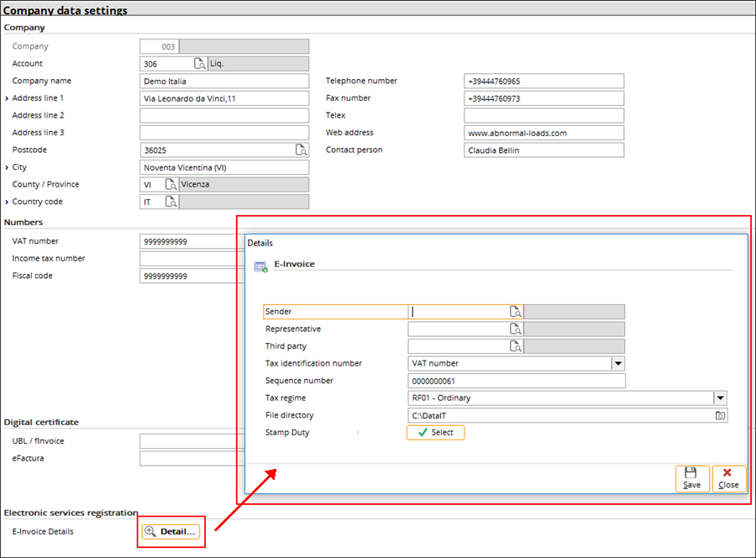Click the Sender lookup icon

[x=515, y=312]
